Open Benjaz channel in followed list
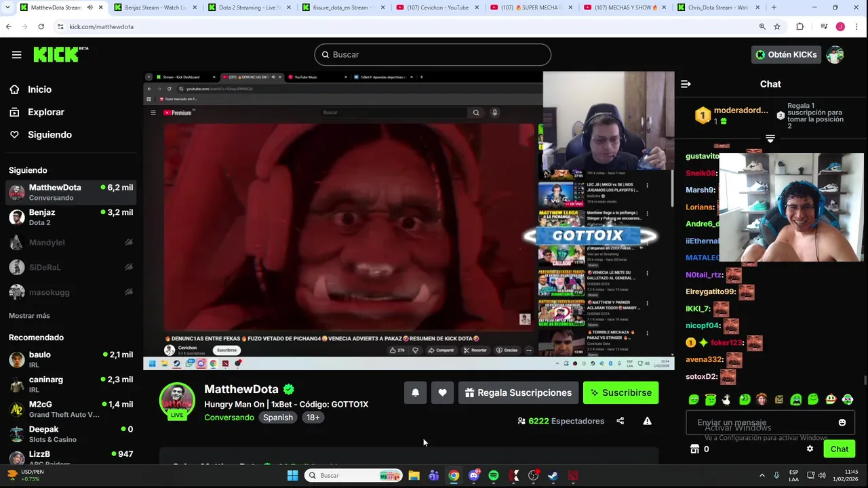868x488 pixels. tap(71, 217)
